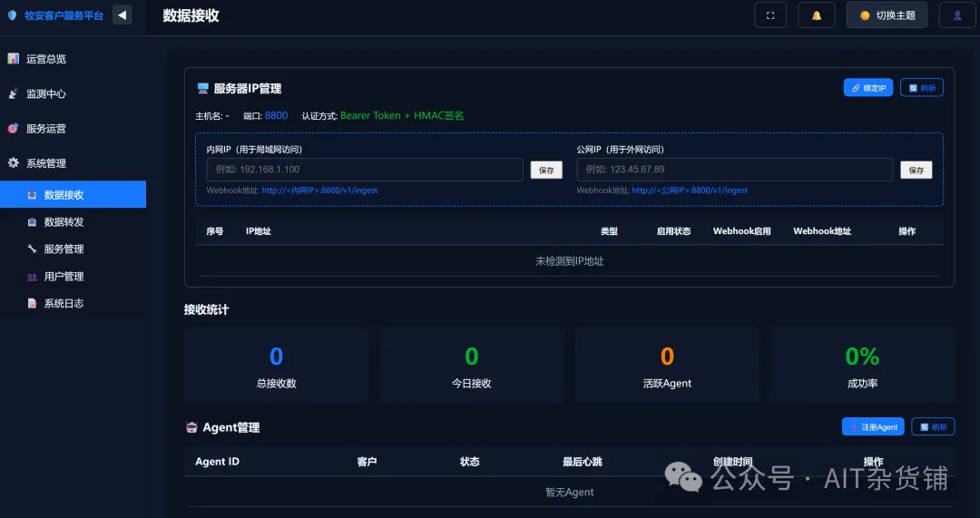Click the 公网IP webhook address link
Image resolution: width=980 pixels, height=518 pixels.
pyautogui.click(x=690, y=191)
